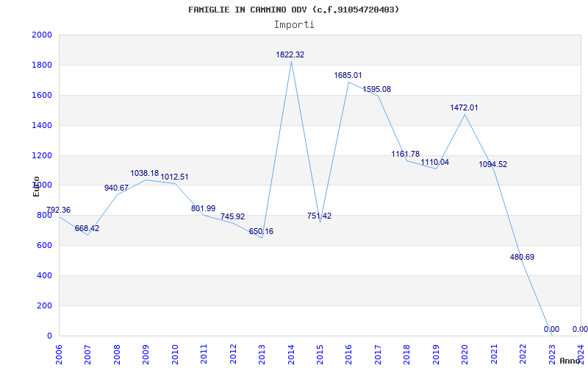This screenshot has width=588, height=368.
Task: Select the 940.67 data label
Action: 116,188
